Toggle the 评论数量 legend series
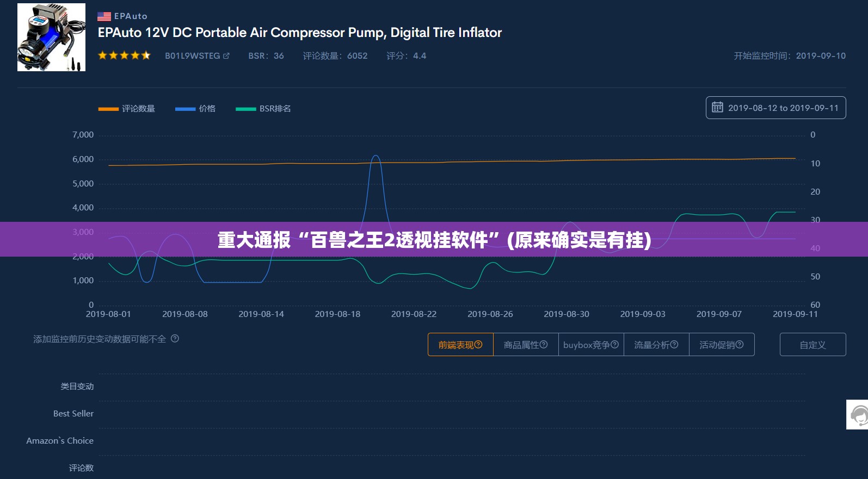 pyautogui.click(x=126, y=109)
